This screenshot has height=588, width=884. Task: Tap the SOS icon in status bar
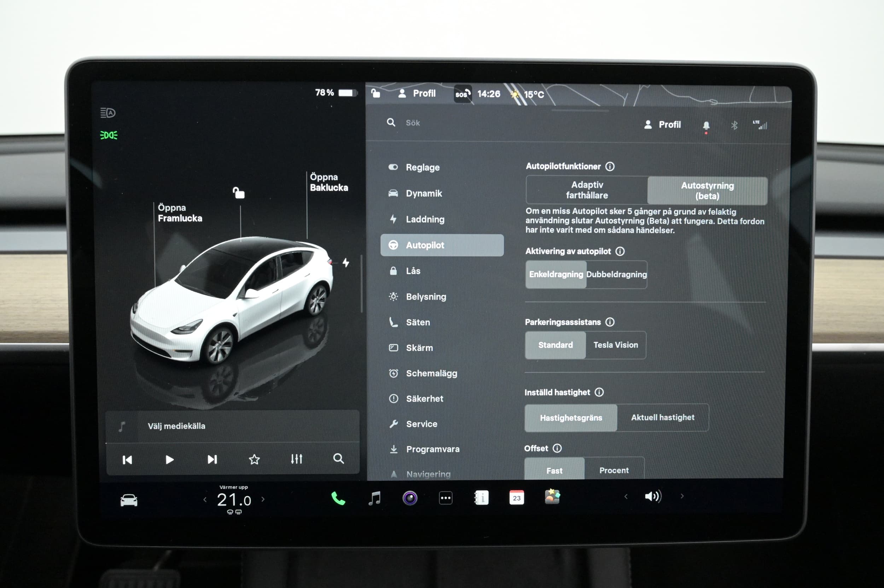(x=463, y=94)
